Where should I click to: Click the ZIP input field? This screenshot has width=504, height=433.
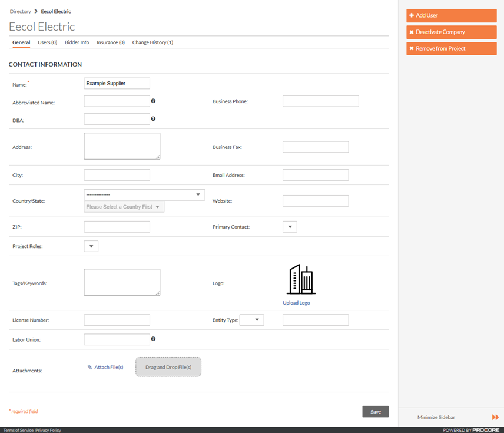[117, 227]
